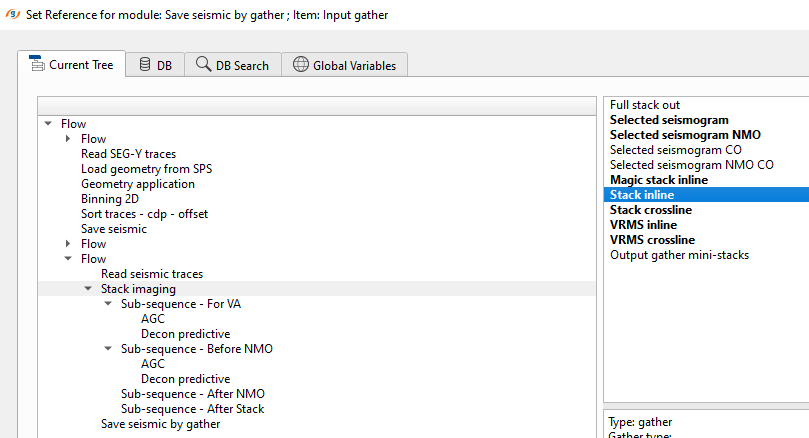Collapse the root Flow node
The image size is (809, 438).
pyautogui.click(x=48, y=124)
